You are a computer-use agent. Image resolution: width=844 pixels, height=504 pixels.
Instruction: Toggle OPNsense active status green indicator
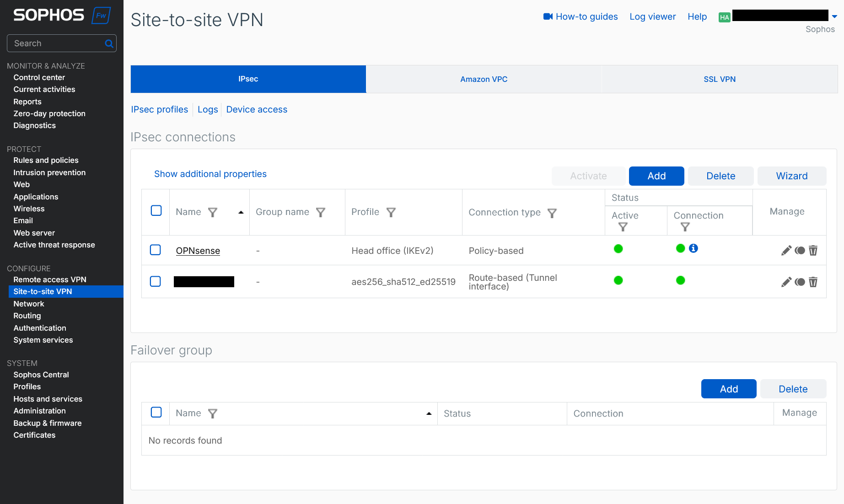618,249
